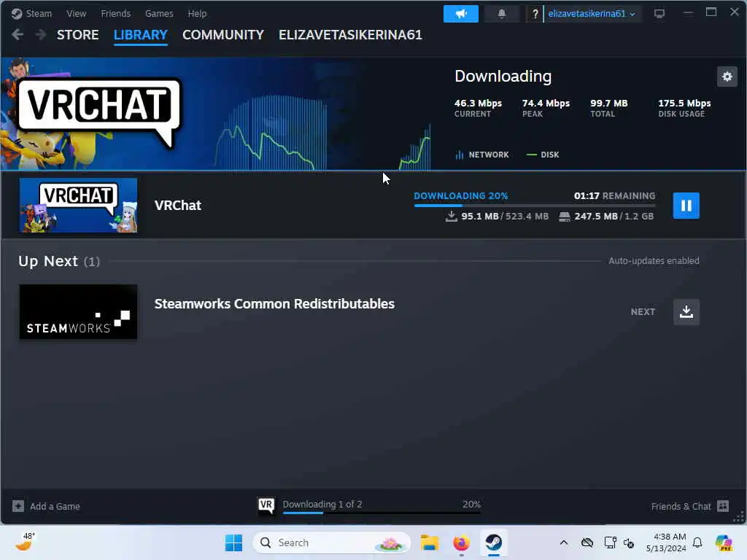Click the large VRChat banner

[x=98, y=113]
